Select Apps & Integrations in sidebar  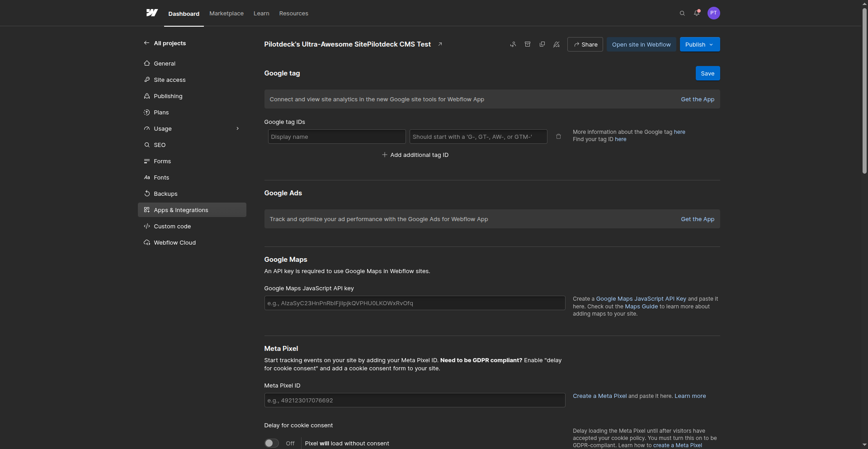coord(192,210)
